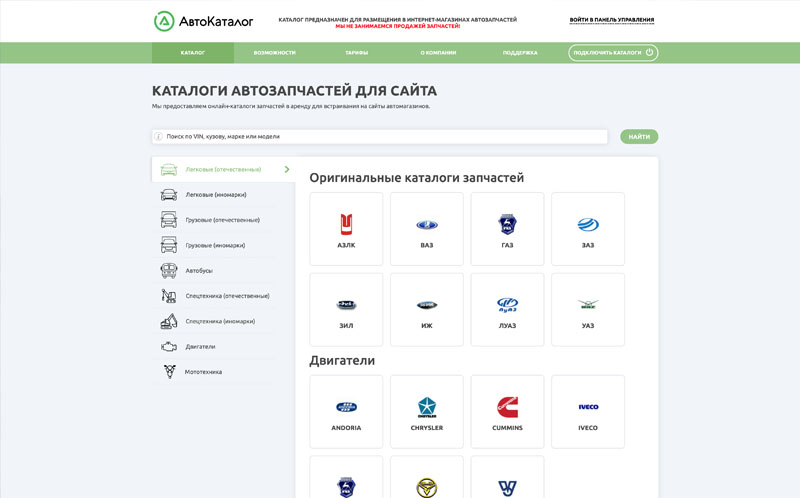Open the УАЗ catalog logo
This screenshot has width=800, height=498.
(588, 305)
